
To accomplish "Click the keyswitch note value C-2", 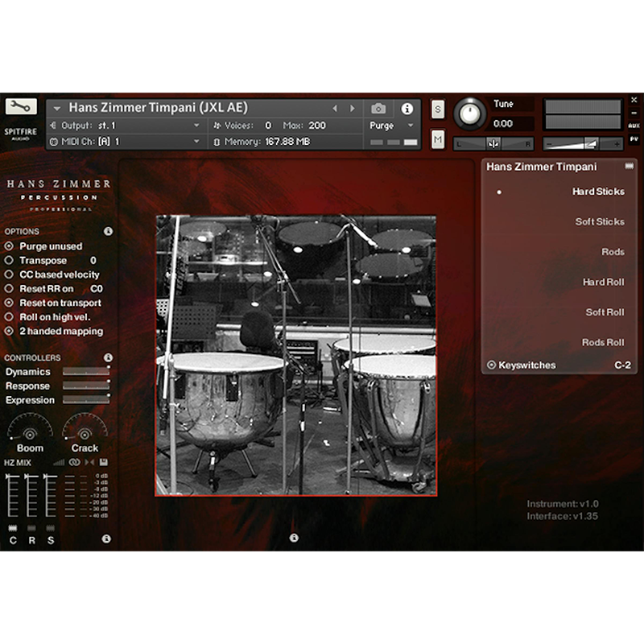I will (622, 365).
